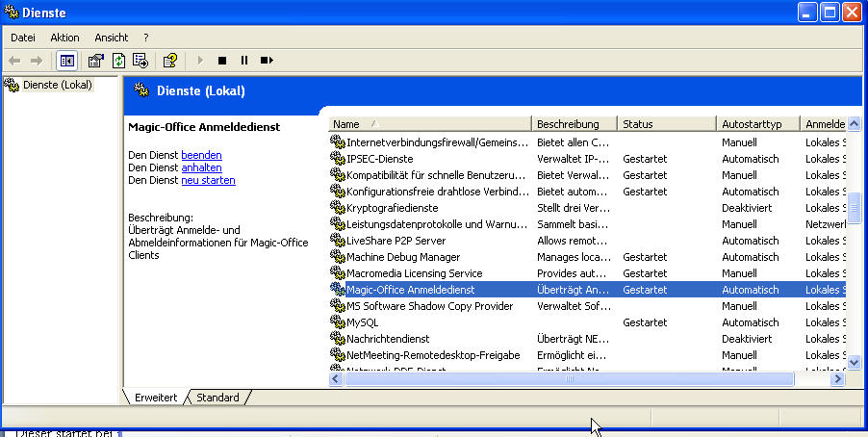Click the gear icon of Magic-Office Anmeldedienst
The height and width of the screenshot is (437, 868).
[338, 290]
